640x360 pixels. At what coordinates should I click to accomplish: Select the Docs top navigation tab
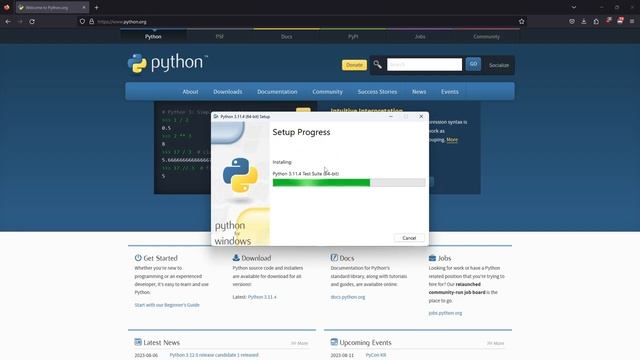click(x=286, y=36)
